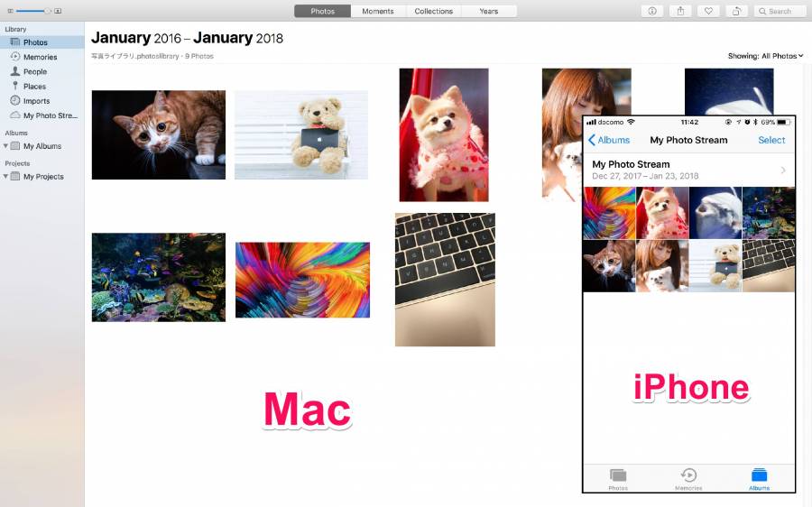Click the January 2016 – January 2018 heading
Image resolution: width=812 pixels, height=507 pixels.
click(x=187, y=38)
